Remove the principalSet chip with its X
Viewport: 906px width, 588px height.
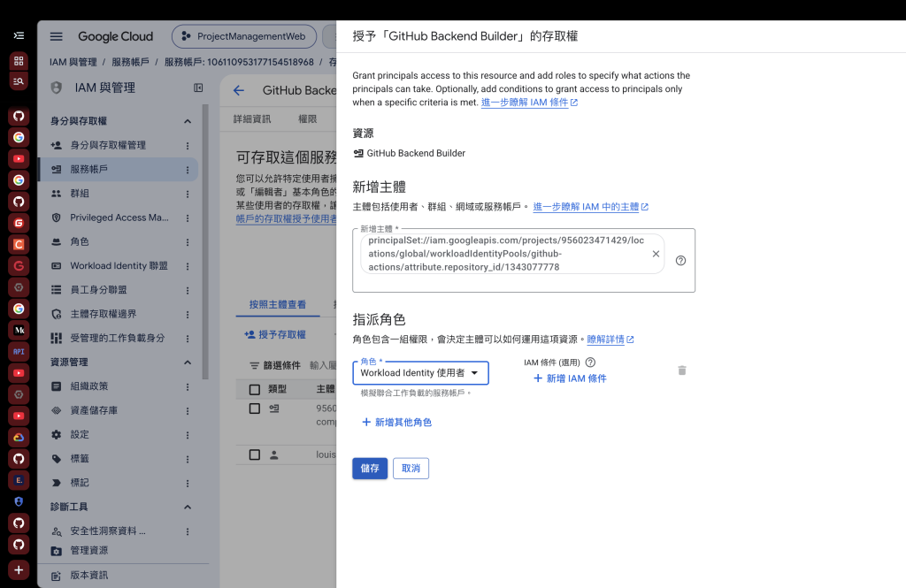[x=656, y=254]
